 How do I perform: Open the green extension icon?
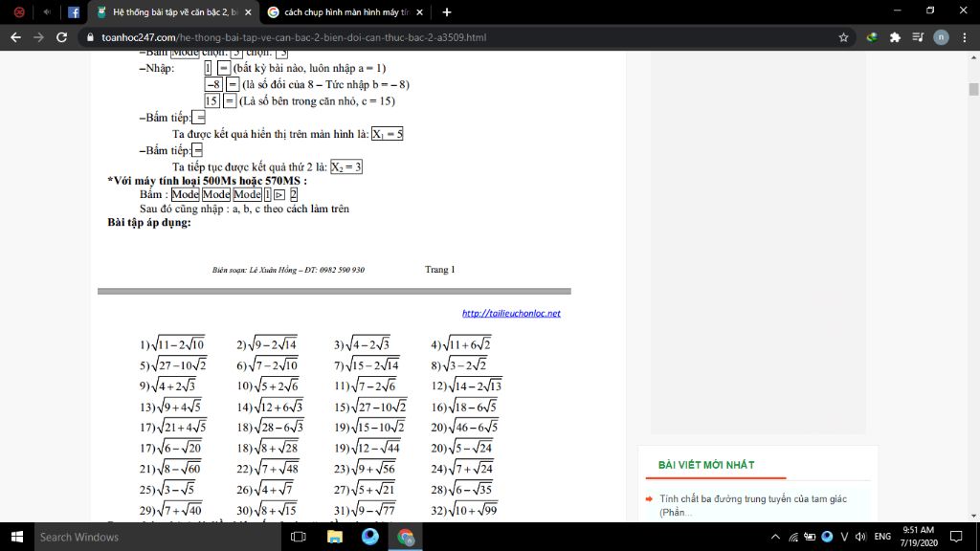point(871,37)
